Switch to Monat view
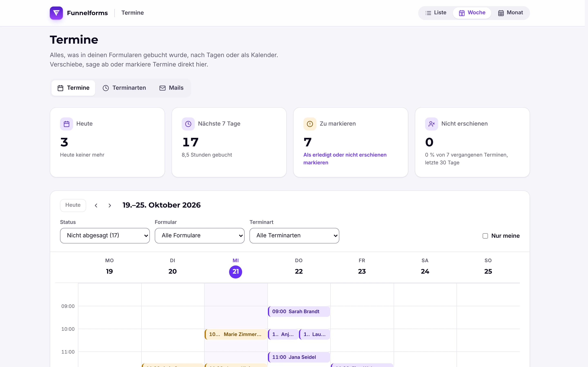Viewport: 588px width, 367px height. point(510,13)
